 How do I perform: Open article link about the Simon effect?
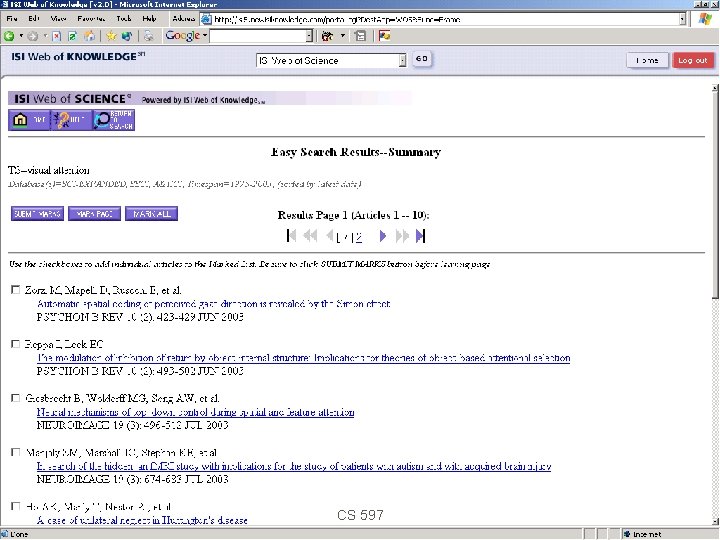click(x=214, y=304)
